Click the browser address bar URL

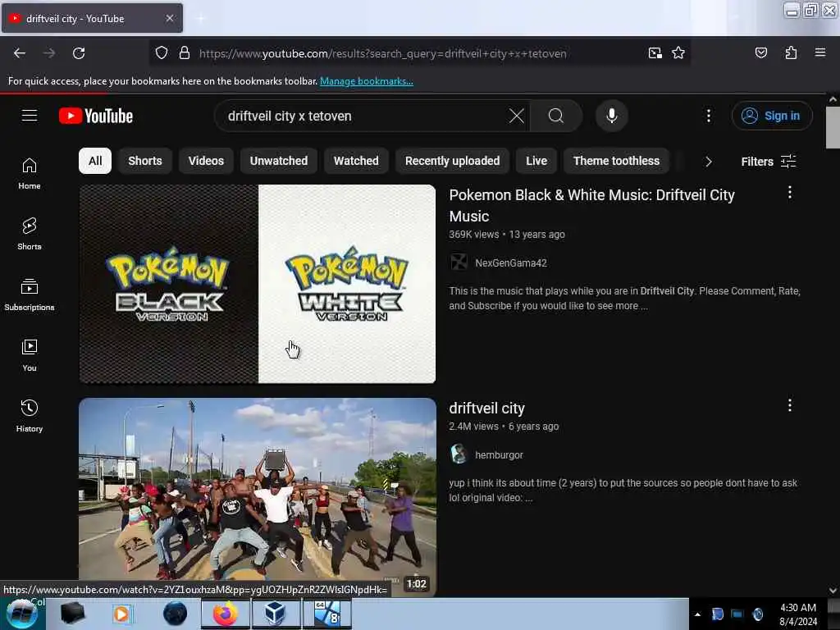pos(382,53)
